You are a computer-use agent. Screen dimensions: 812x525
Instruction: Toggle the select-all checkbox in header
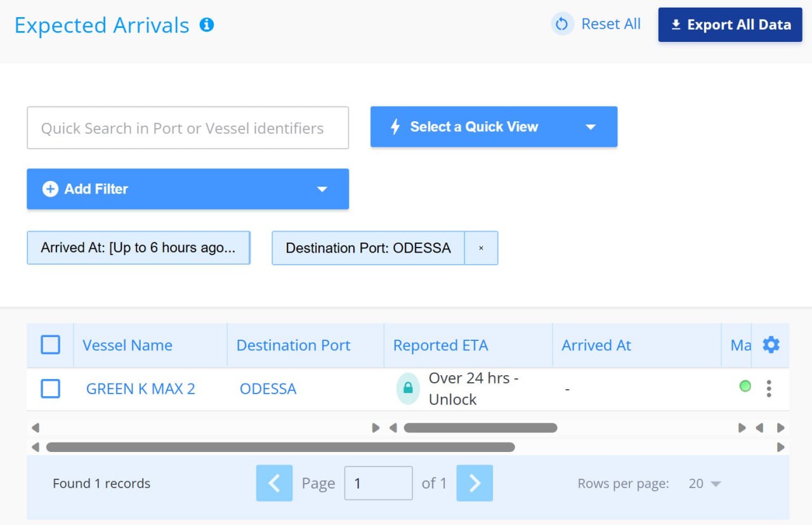tap(51, 345)
